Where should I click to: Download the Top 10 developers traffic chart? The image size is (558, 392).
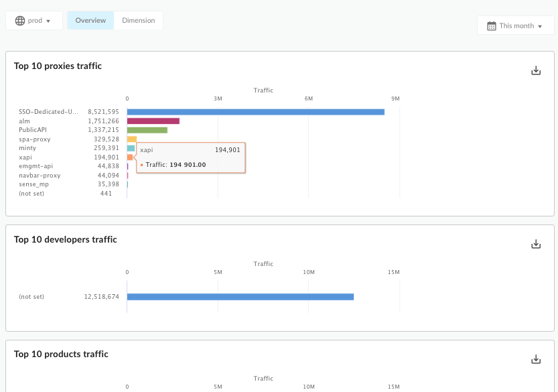point(535,245)
